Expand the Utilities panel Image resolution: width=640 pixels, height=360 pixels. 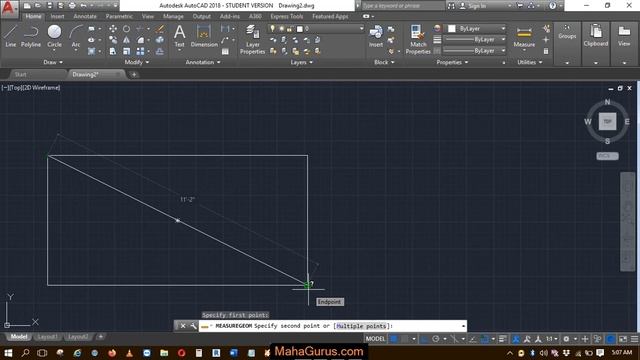(530, 62)
